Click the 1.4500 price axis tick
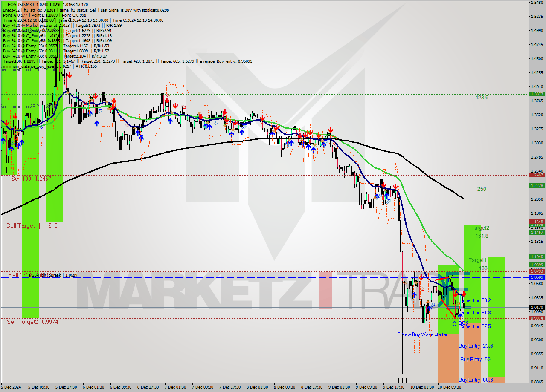Image resolution: width=546 pixels, height=392 pixels. coord(537,59)
